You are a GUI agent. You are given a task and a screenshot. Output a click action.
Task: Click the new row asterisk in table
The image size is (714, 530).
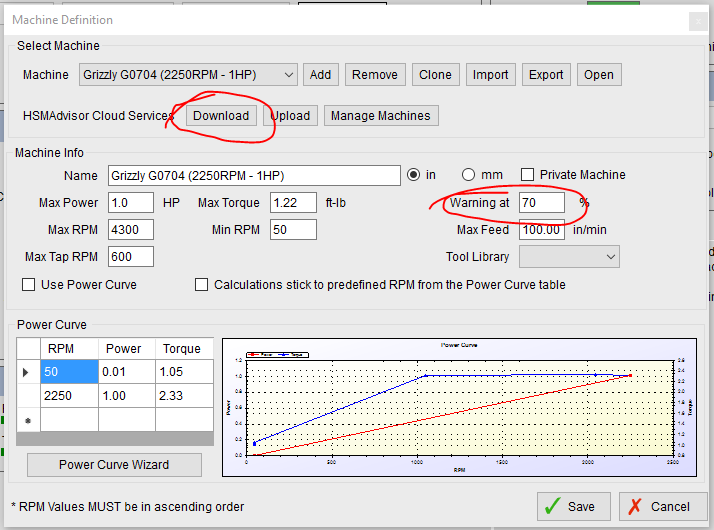[28, 421]
